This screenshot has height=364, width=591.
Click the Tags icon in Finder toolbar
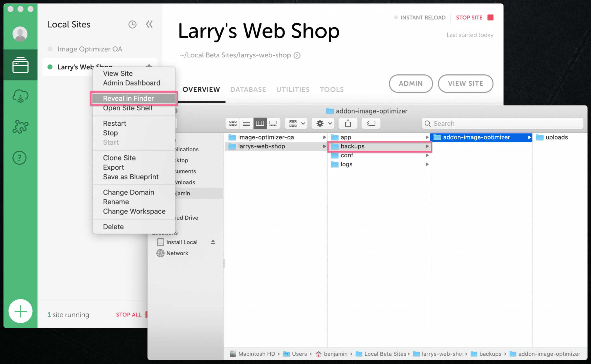coord(371,123)
